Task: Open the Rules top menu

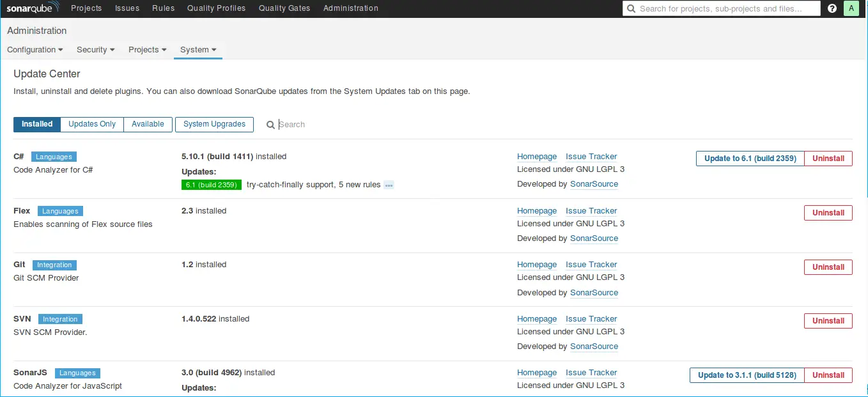Action: 163,8
